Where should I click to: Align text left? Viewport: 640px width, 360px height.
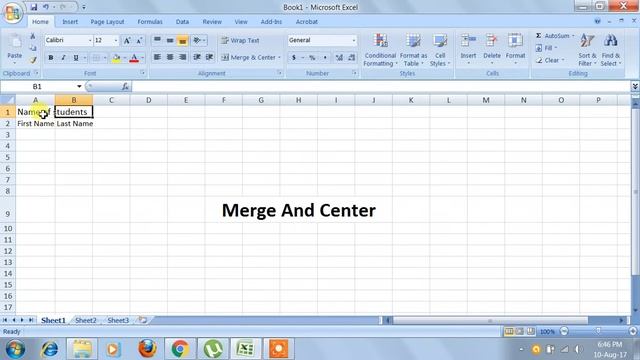tap(157, 57)
